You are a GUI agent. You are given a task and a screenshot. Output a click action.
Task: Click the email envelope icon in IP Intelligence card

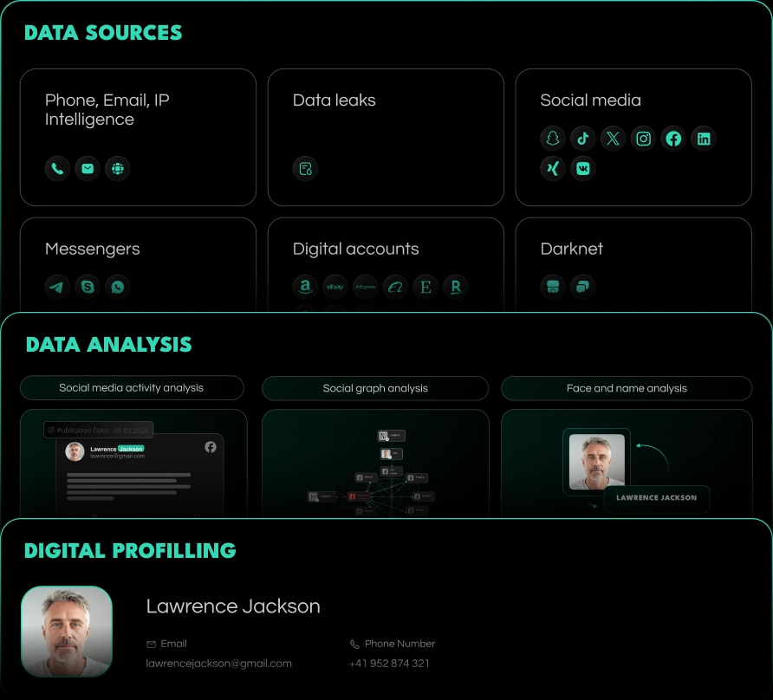[88, 169]
